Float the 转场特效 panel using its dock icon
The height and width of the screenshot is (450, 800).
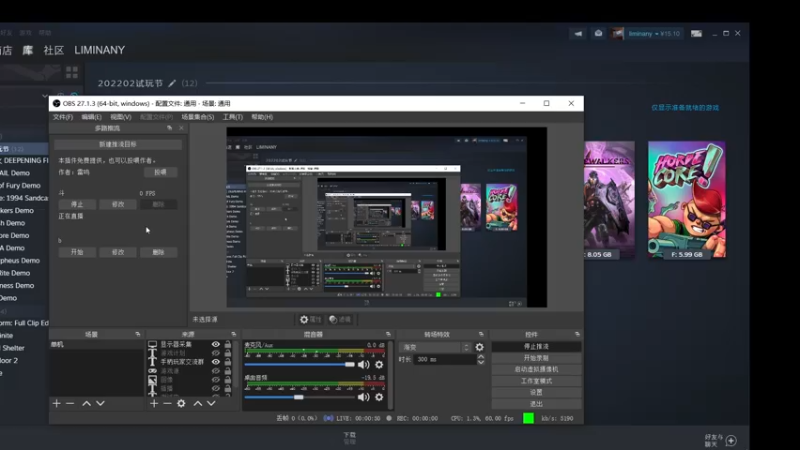click(481, 334)
